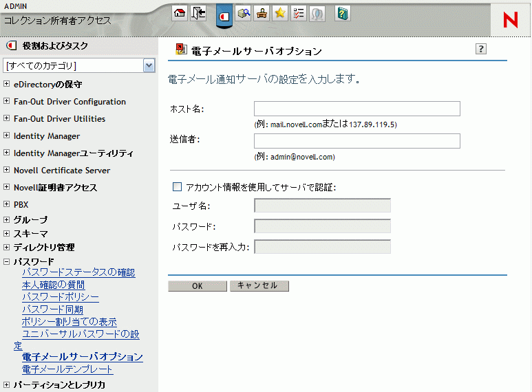Click the パスワードを再入力 input field
This screenshot has width=532, height=392.
322,247
